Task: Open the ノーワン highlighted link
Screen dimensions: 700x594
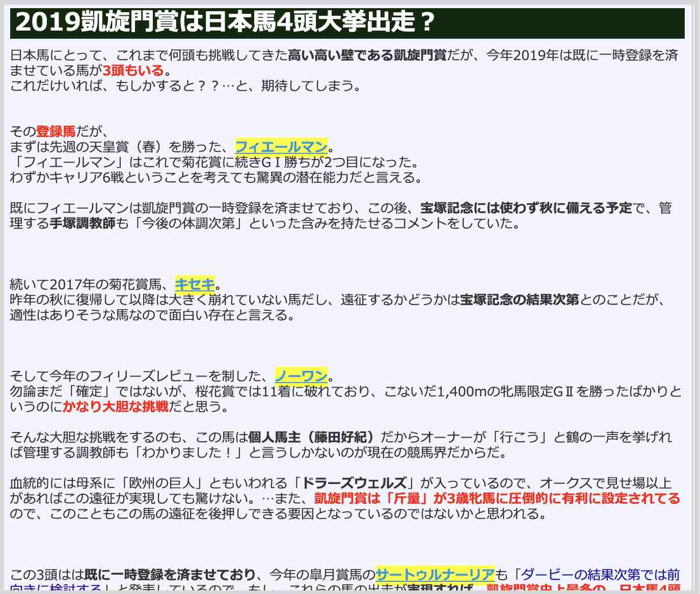Action: point(301,376)
